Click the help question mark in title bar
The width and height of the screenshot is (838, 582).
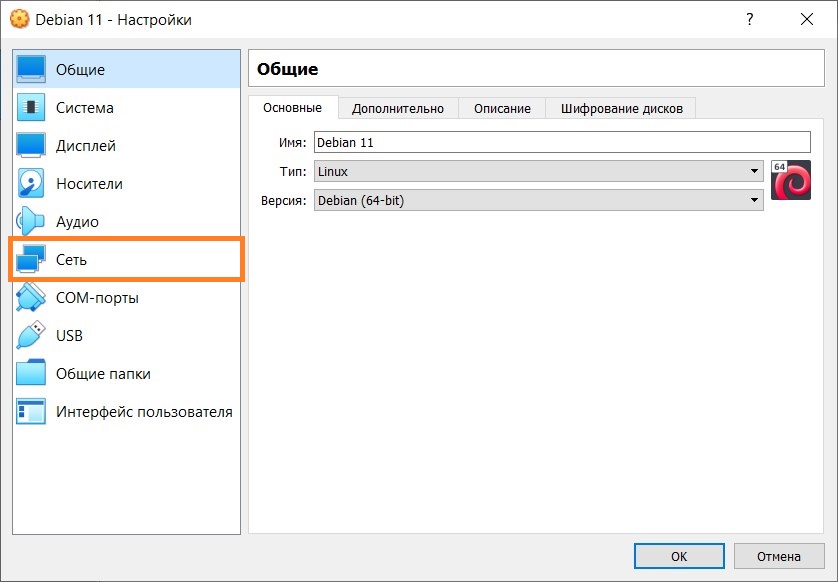(x=749, y=19)
